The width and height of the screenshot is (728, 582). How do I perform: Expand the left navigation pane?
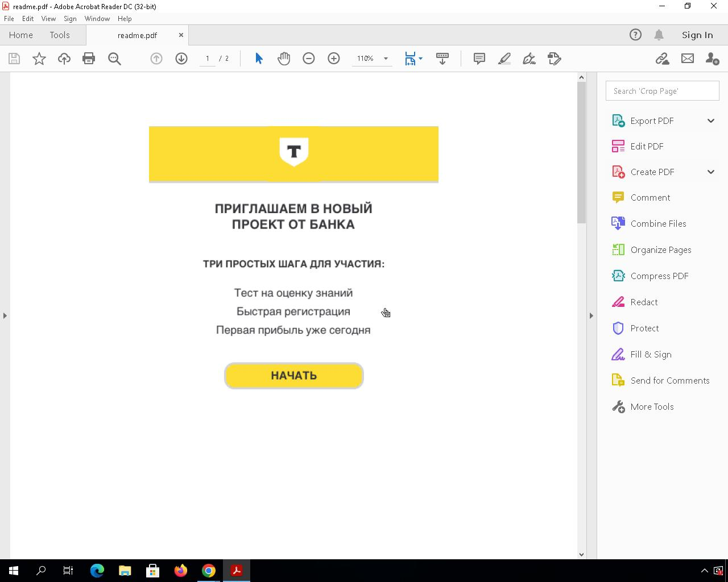tap(5, 315)
